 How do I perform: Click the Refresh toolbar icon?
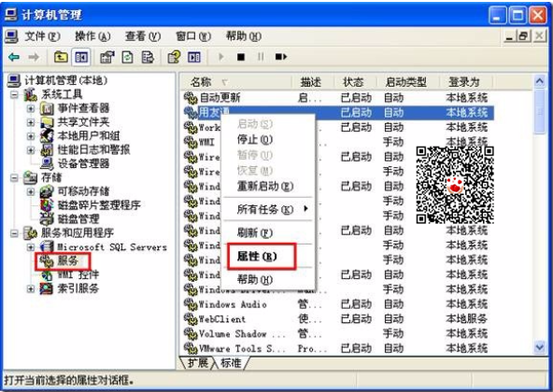[127, 57]
